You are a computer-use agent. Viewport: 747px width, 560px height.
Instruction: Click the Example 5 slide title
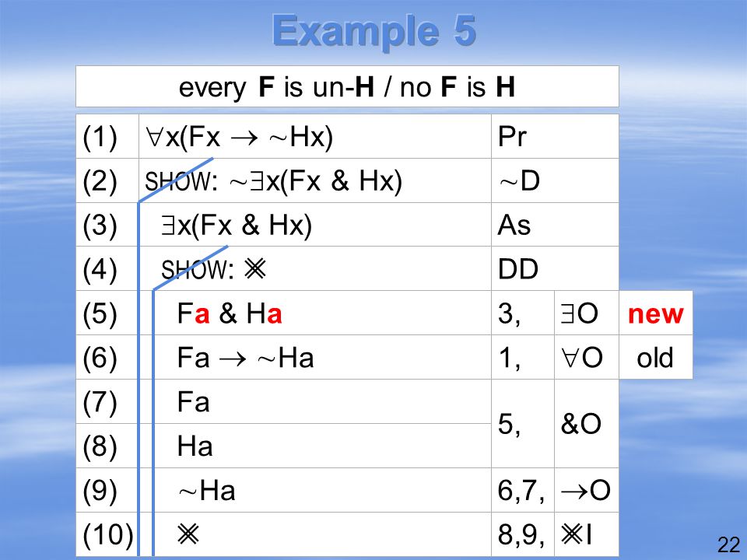(x=374, y=31)
